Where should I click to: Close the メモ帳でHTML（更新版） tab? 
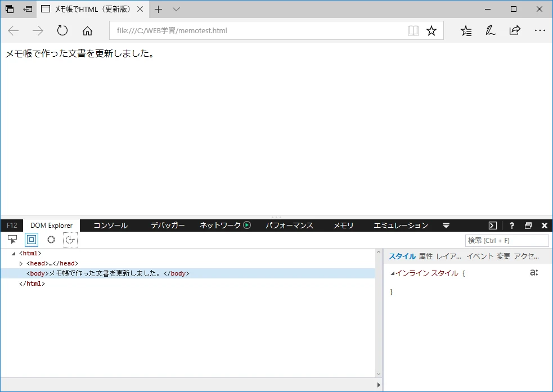[140, 9]
